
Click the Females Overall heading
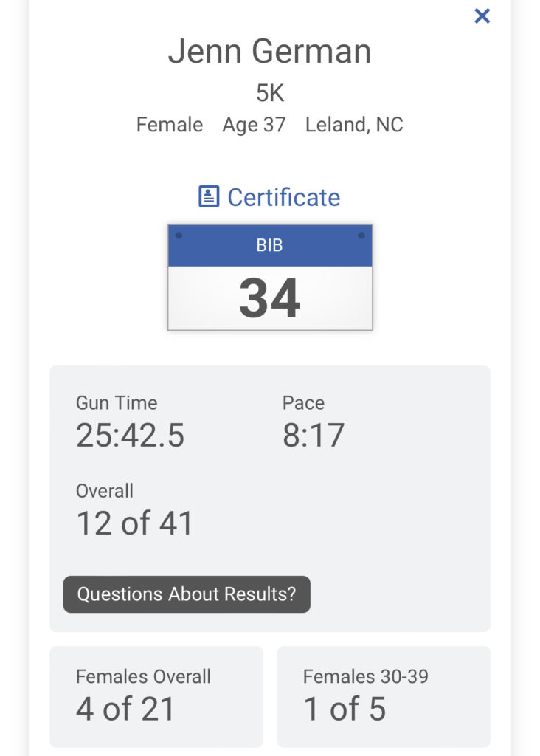point(143,676)
